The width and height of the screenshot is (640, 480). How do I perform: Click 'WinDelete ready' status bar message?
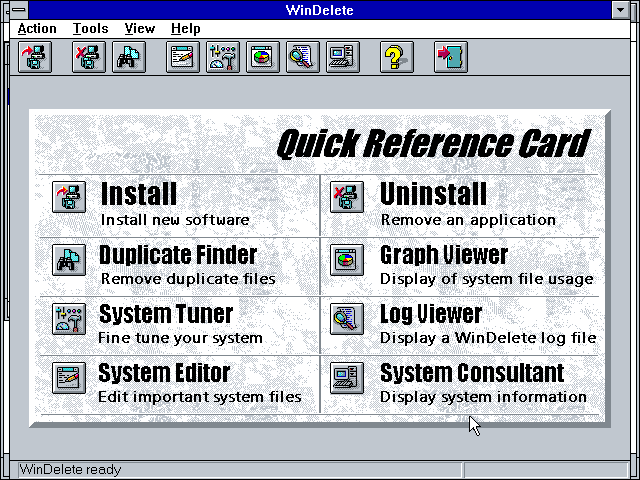(x=70, y=469)
